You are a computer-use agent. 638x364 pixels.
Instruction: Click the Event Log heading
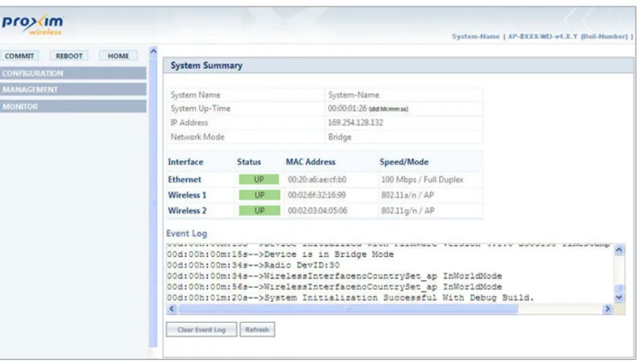coord(186,234)
